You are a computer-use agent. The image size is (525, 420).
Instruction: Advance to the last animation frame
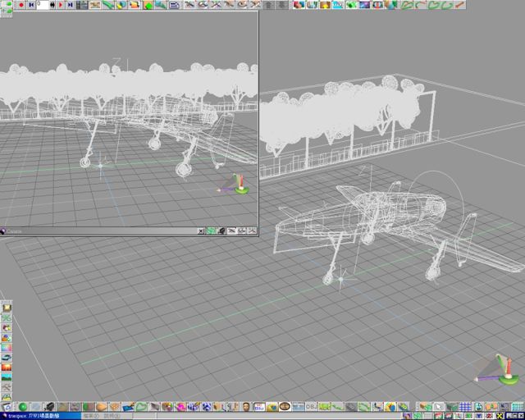[x=71, y=4]
